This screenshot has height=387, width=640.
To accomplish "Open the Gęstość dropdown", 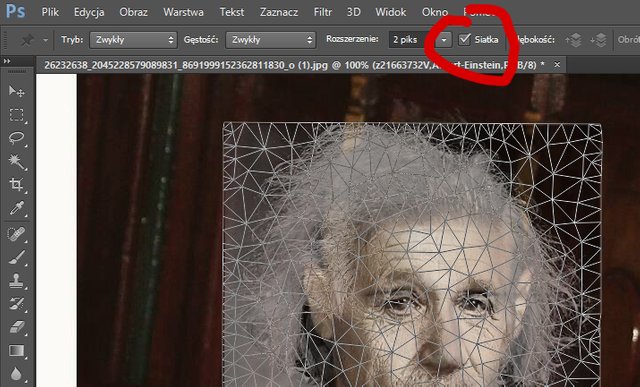I will pyautogui.click(x=270, y=40).
